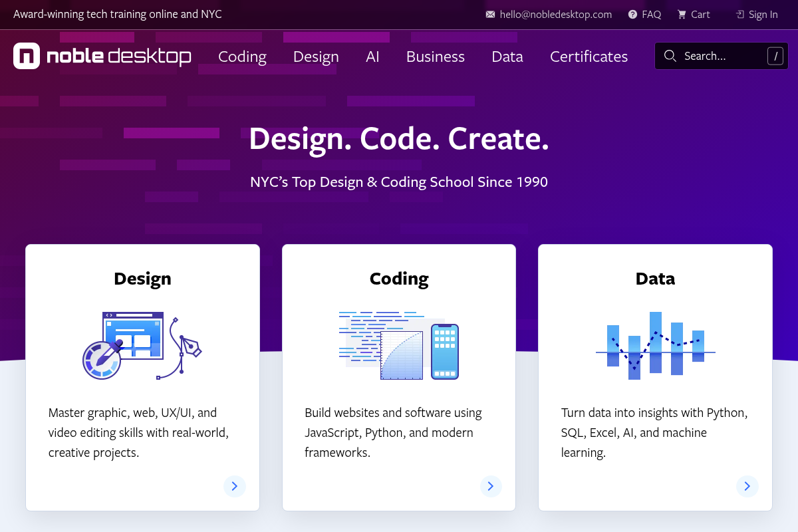Click the Sign In door icon
The height and width of the screenshot is (532, 798).
(x=740, y=15)
